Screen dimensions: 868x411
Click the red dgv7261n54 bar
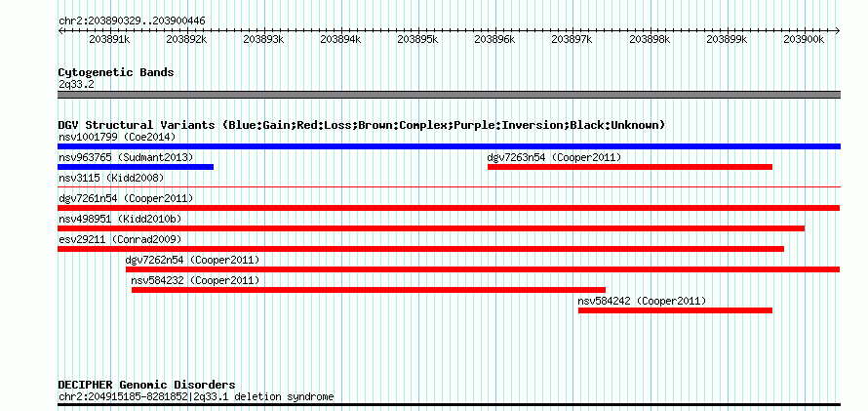point(449,208)
